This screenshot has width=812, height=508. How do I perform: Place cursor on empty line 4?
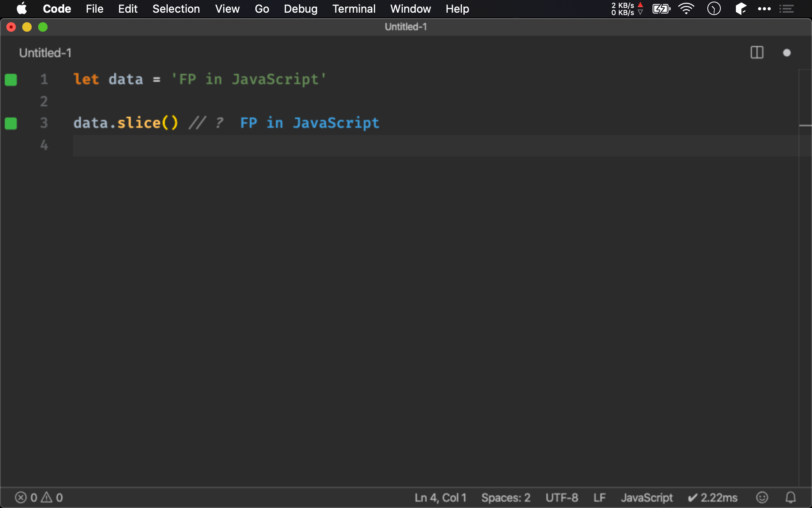click(x=238, y=145)
